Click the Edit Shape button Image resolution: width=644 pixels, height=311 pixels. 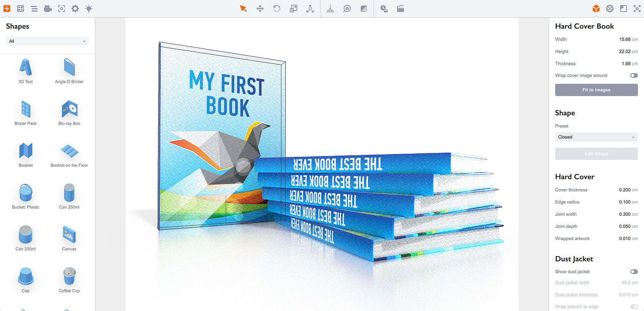(596, 154)
